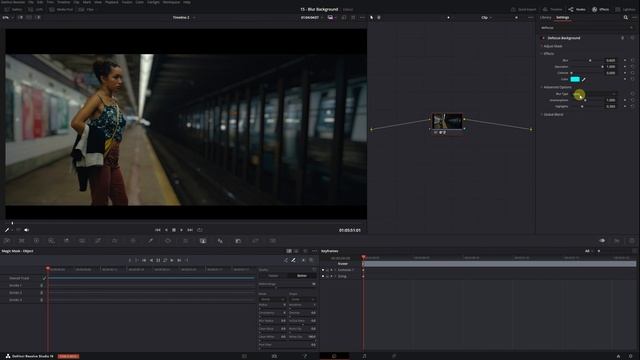
Task: Open the RGB Mixer palette
Action: tap(67, 241)
